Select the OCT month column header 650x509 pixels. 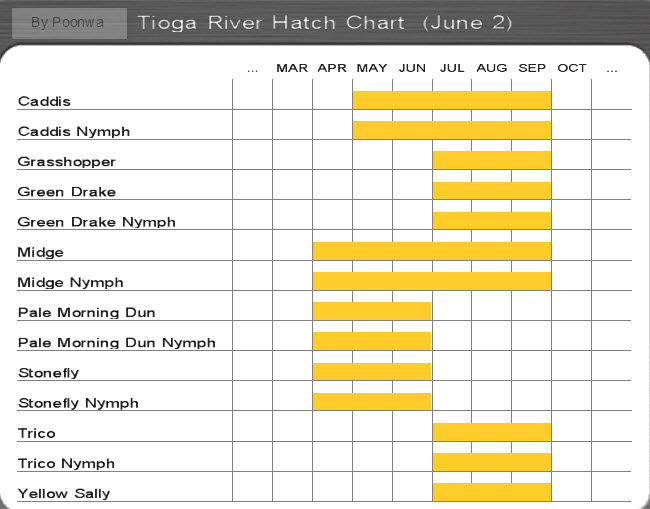click(572, 68)
